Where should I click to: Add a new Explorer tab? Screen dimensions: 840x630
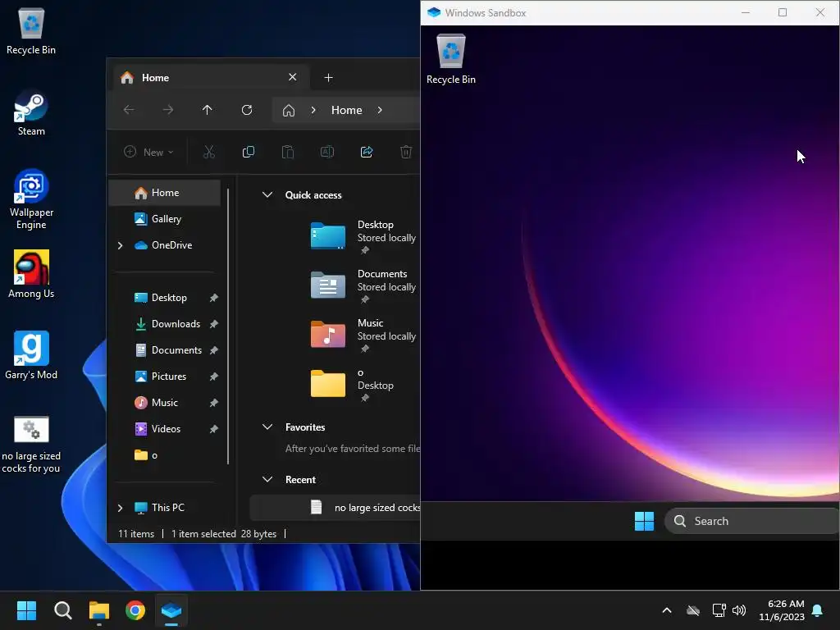point(328,78)
